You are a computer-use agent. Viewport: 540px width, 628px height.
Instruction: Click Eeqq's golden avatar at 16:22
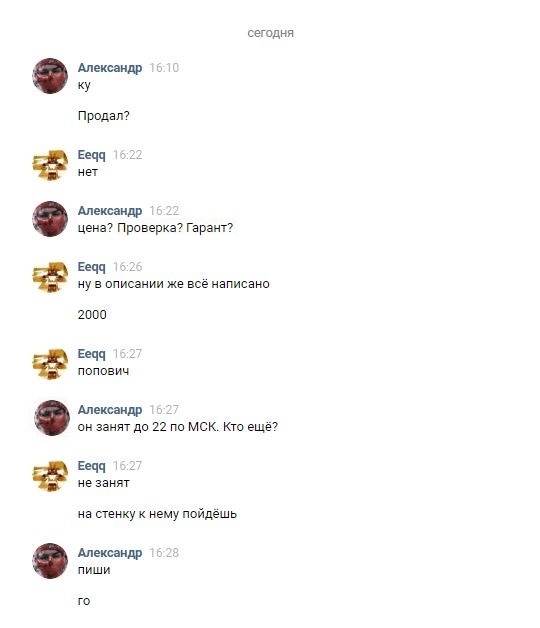(x=50, y=165)
